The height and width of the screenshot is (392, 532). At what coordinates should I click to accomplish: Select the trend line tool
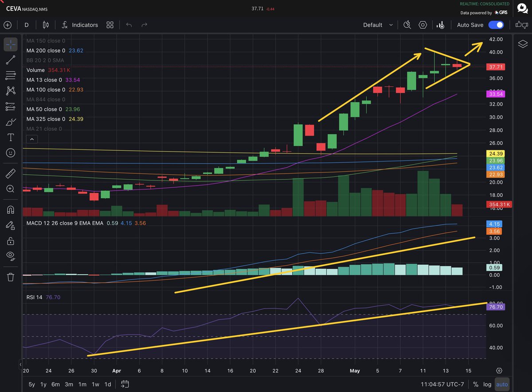11,60
